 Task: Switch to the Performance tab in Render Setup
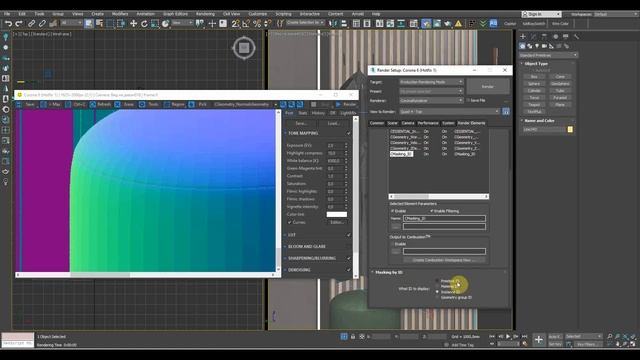point(428,123)
